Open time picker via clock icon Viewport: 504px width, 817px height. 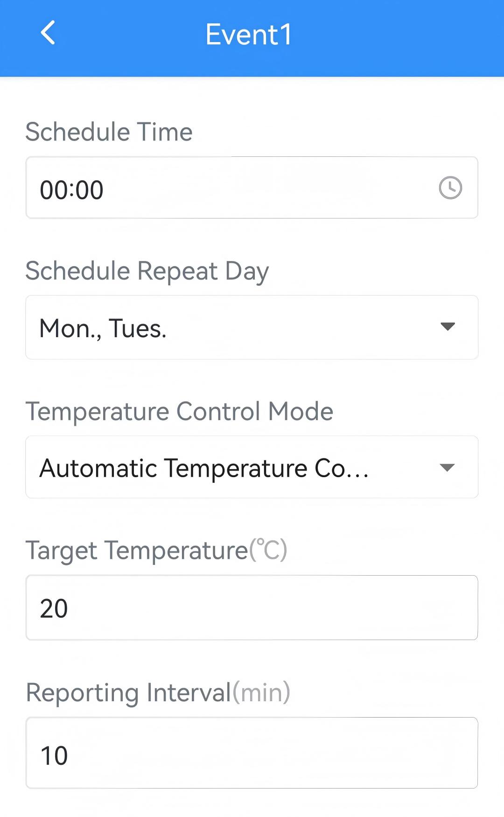point(450,188)
